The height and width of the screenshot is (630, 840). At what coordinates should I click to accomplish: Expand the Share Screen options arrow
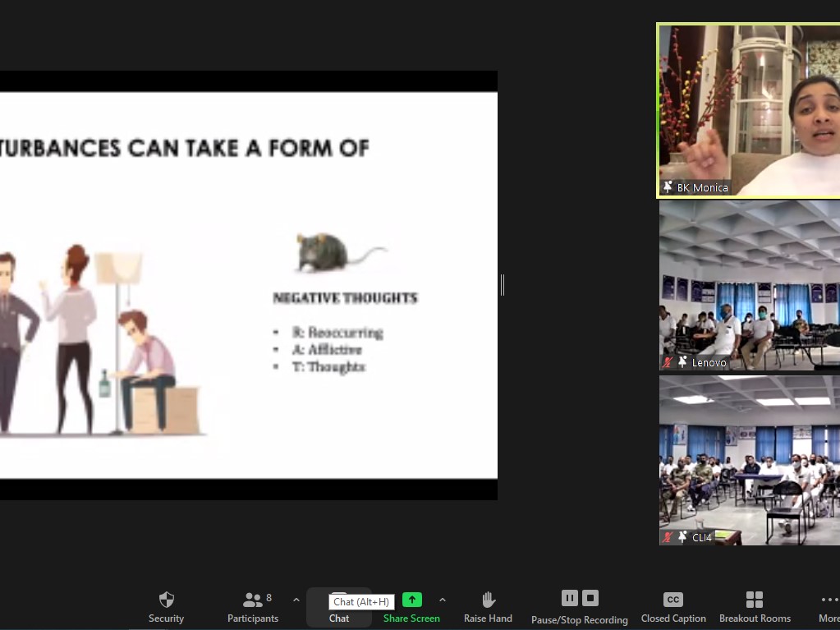[x=443, y=600]
